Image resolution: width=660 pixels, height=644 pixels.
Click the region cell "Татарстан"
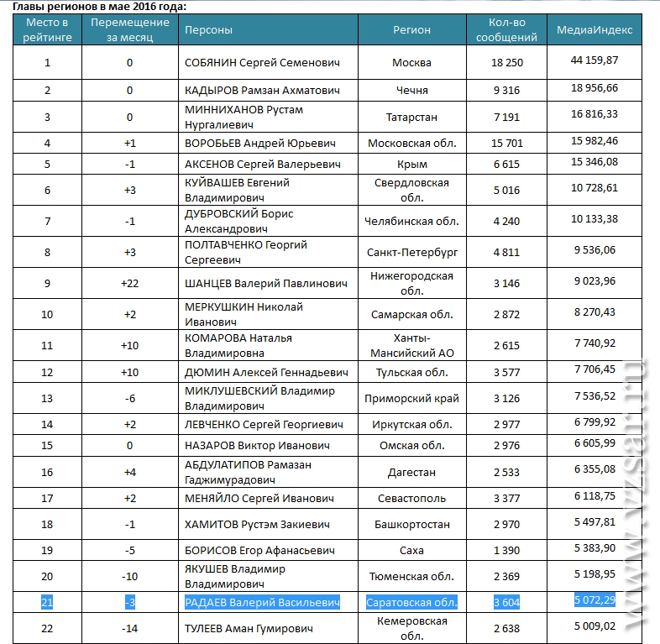(411, 118)
